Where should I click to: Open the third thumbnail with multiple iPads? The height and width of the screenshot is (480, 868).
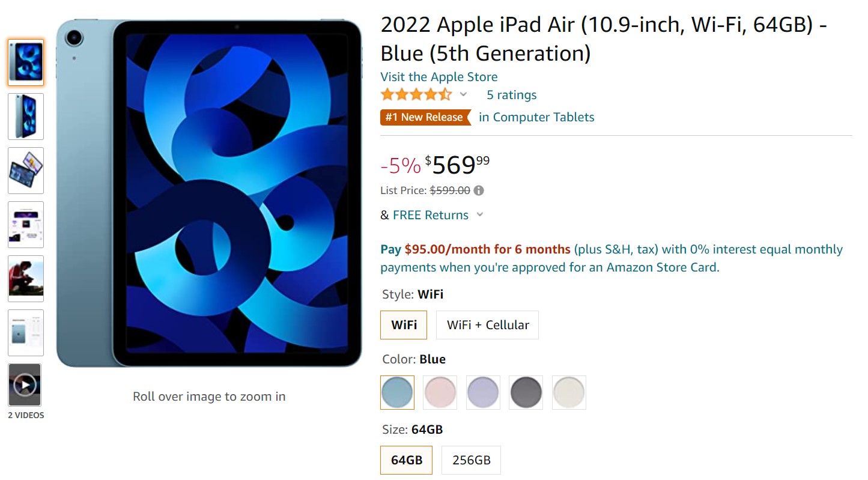pos(26,171)
